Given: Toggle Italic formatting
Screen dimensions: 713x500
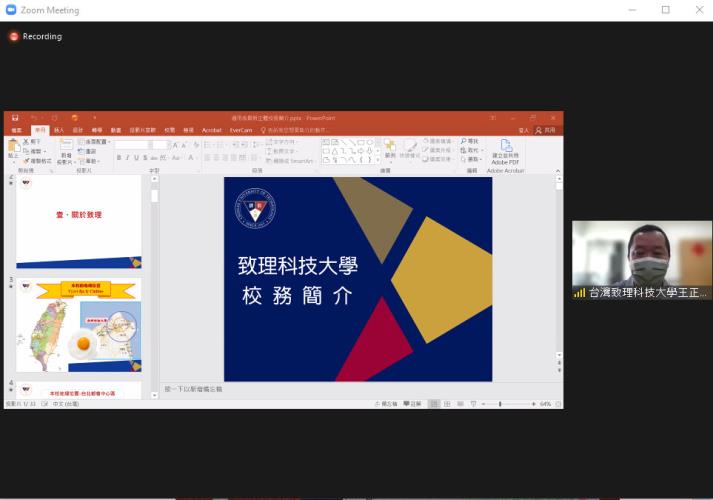Looking at the screenshot, I should (x=127, y=158).
